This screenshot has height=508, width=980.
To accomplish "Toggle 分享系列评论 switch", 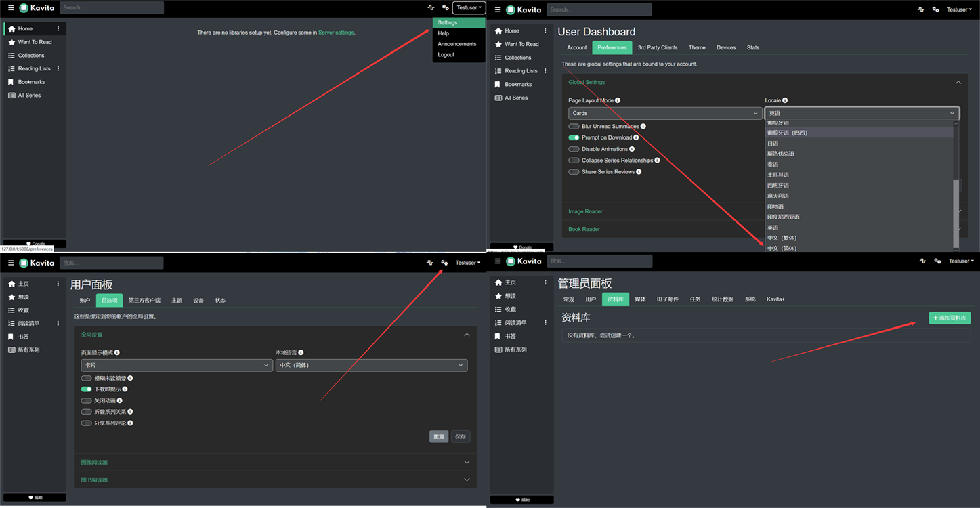I will [86, 423].
